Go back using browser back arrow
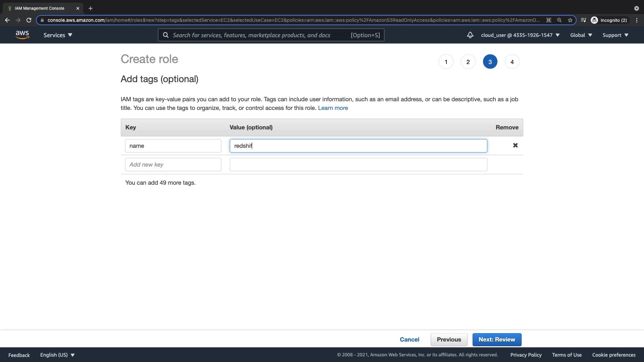 click(x=7, y=20)
